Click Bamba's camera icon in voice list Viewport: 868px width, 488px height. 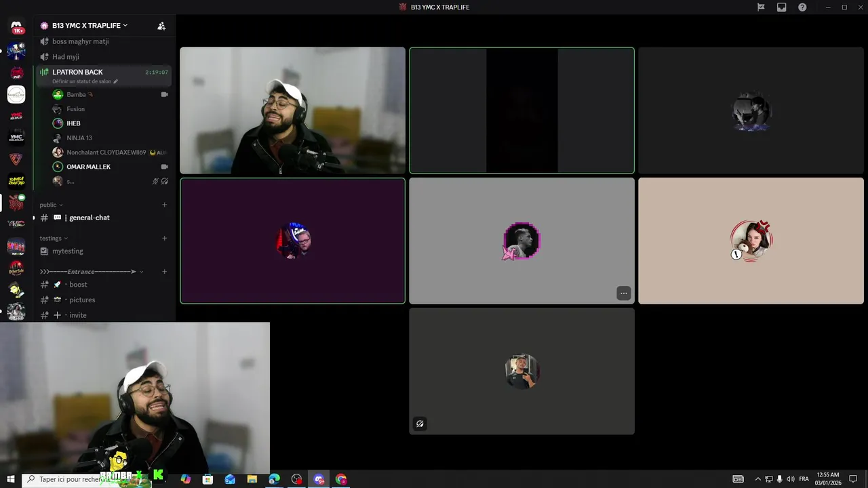point(164,94)
